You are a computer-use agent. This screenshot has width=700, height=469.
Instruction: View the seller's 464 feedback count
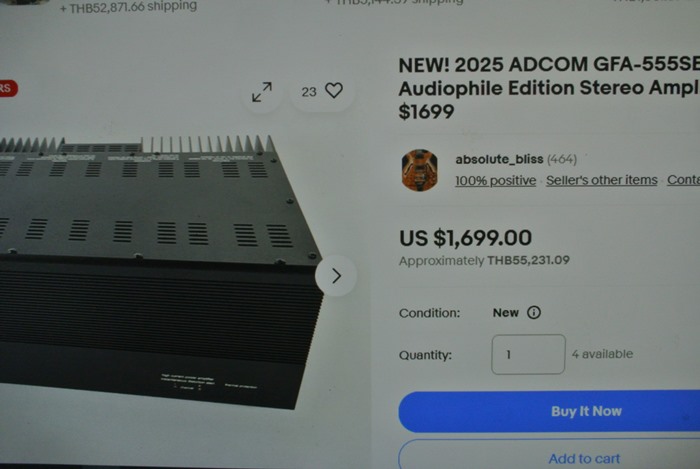click(562, 159)
